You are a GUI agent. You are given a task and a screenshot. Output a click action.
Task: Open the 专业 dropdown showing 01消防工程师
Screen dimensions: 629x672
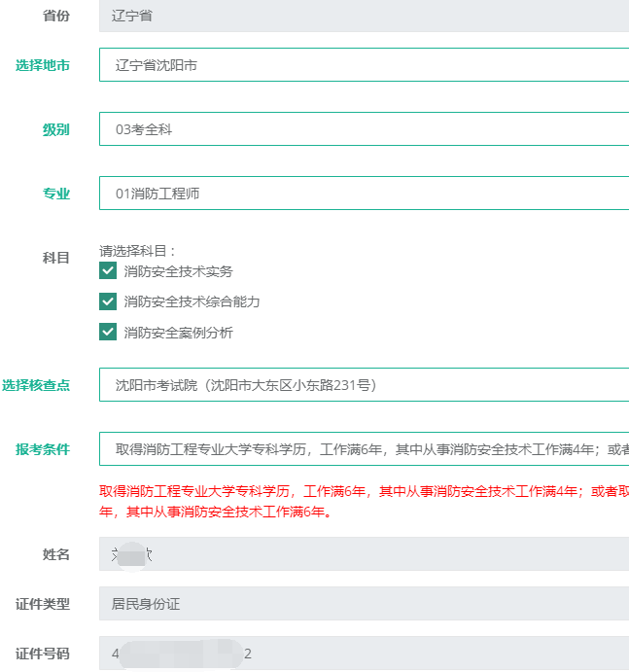tap(364, 194)
